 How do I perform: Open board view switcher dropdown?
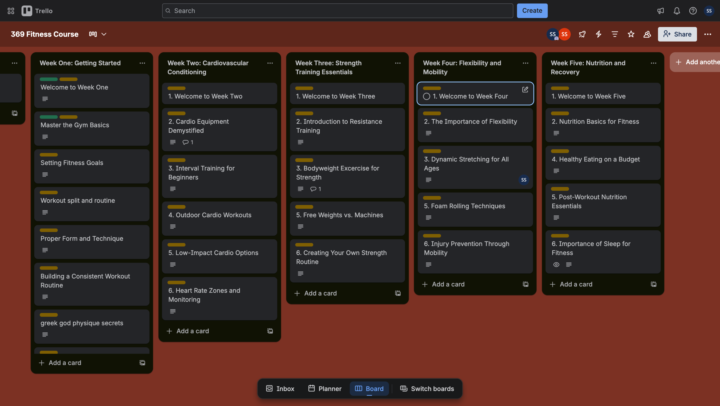(x=98, y=34)
